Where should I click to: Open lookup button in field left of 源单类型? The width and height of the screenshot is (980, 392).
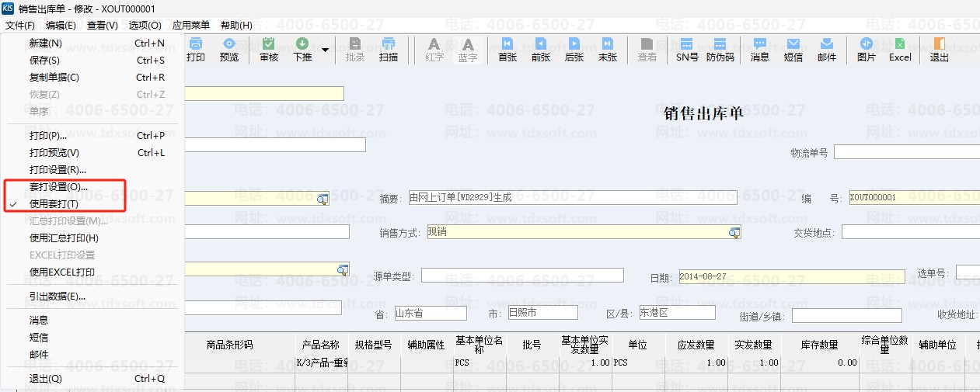tap(343, 269)
